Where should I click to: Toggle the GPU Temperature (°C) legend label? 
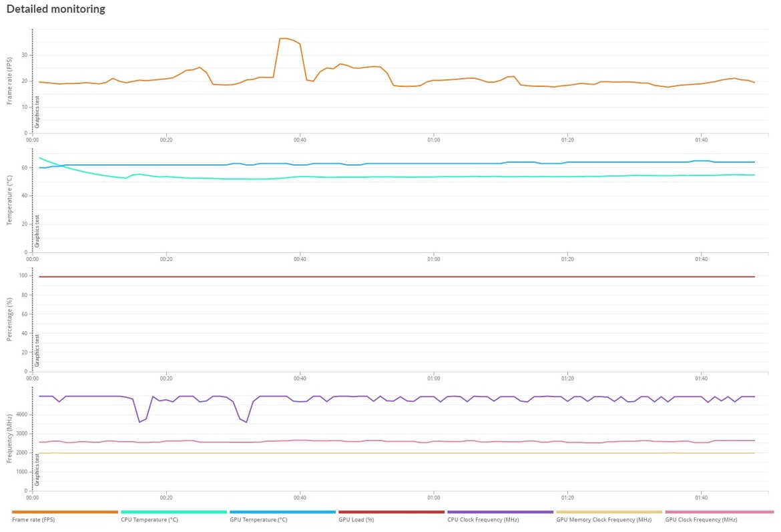click(x=258, y=519)
